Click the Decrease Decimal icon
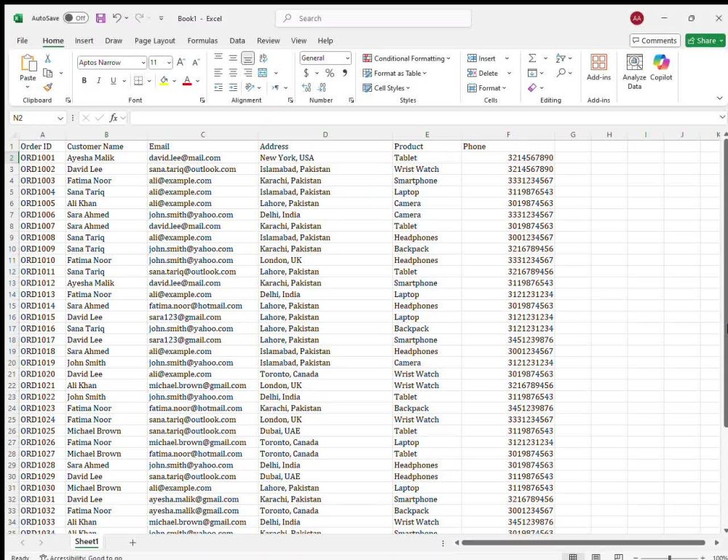728x560 pixels. [323, 87]
